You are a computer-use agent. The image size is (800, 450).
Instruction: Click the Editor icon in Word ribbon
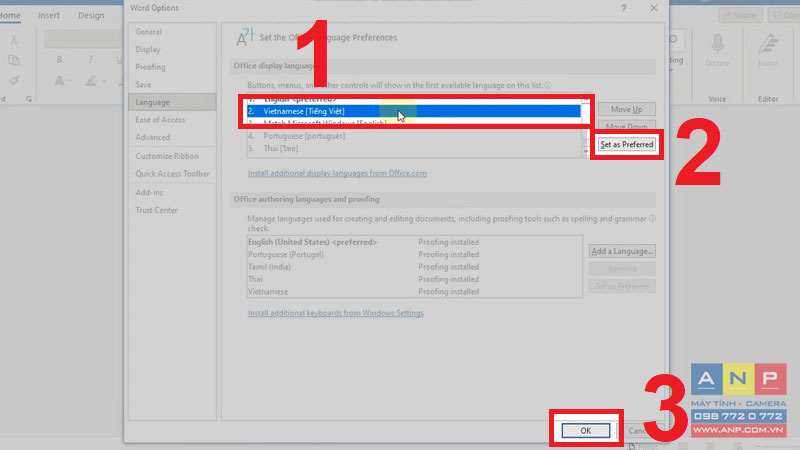pyautogui.click(x=768, y=45)
